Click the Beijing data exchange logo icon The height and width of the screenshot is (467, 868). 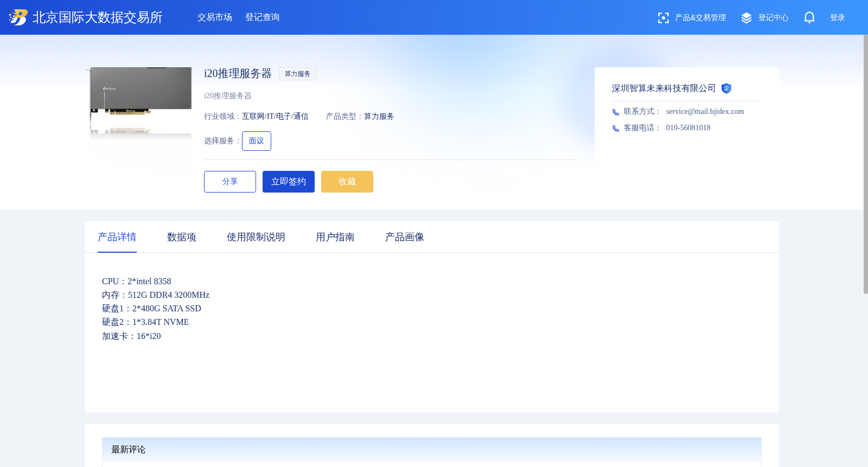pos(18,17)
